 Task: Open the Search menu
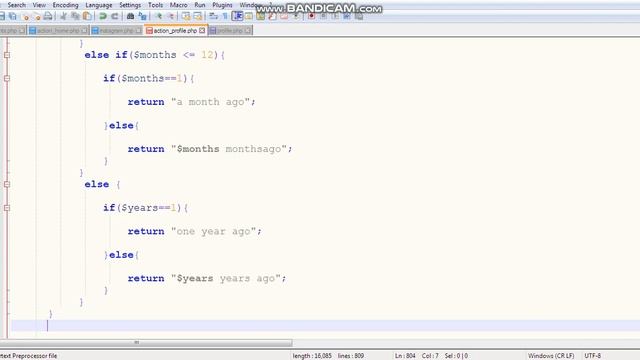[16, 5]
